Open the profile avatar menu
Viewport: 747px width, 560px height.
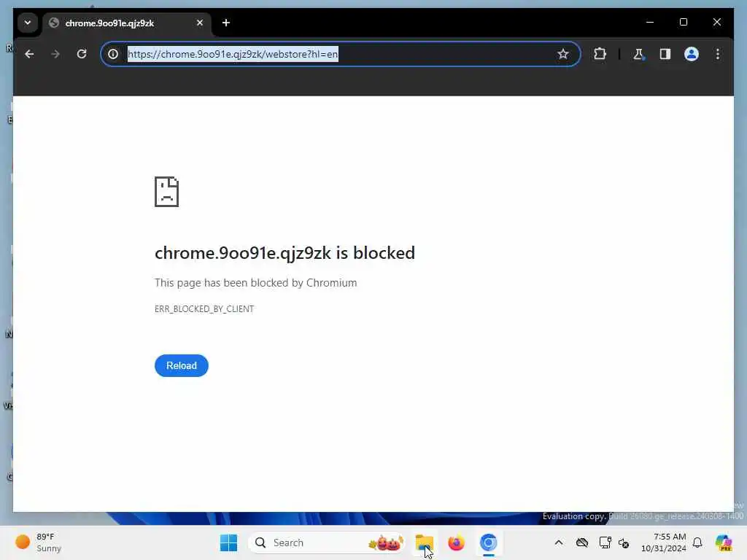[692, 54]
